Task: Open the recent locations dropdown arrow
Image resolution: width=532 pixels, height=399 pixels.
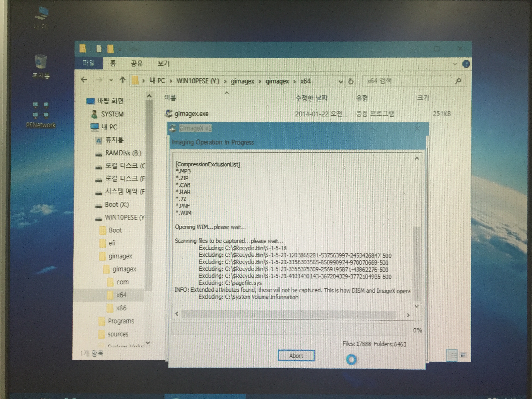Action: [x=111, y=80]
